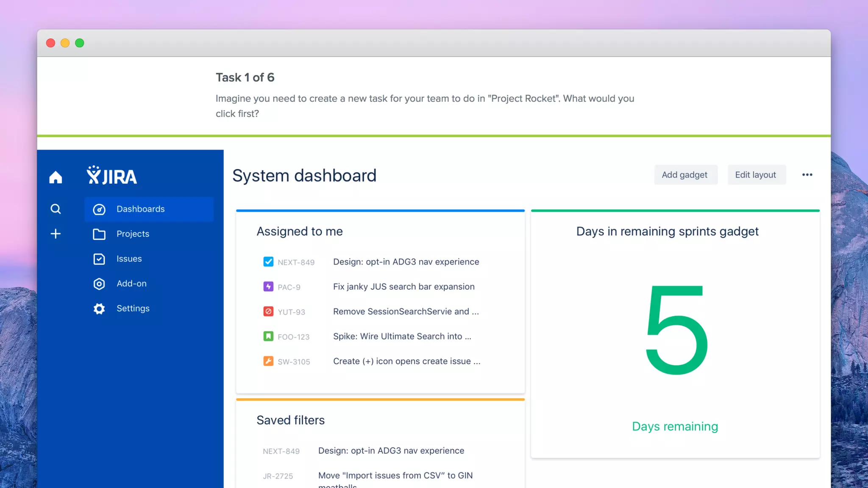Open the three-dots more options menu
The image size is (868, 488).
click(x=807, y=175)
